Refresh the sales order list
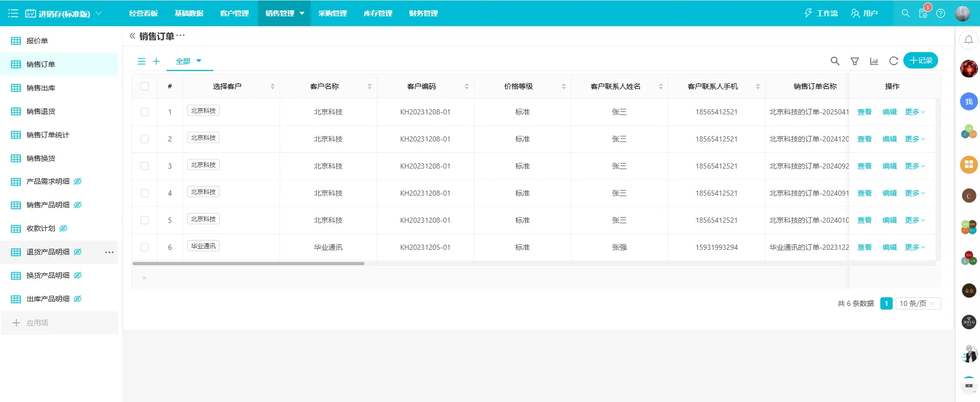 coord(893,61)
